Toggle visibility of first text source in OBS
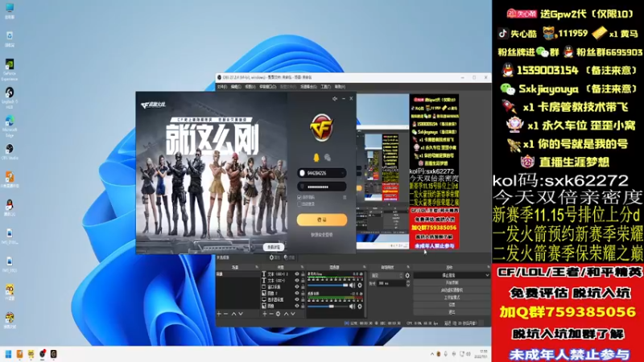The image size is (644, 362). 297,274
